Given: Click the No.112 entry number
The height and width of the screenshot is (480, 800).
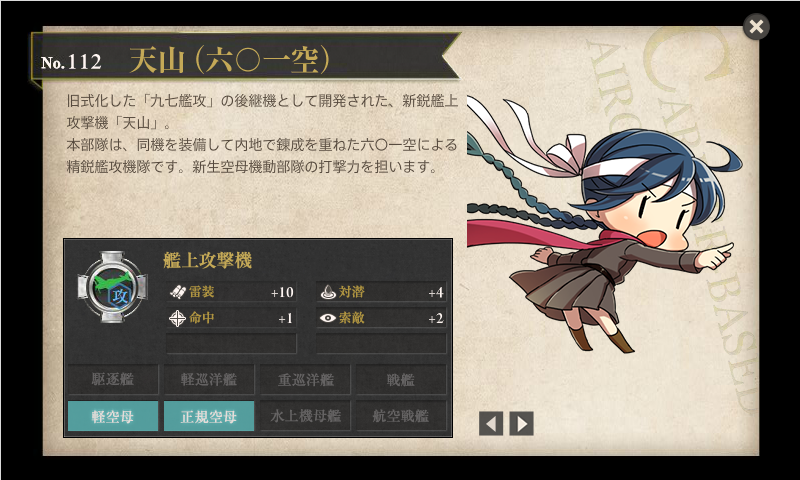Looking at the screenshot, I should pos(71,62).
